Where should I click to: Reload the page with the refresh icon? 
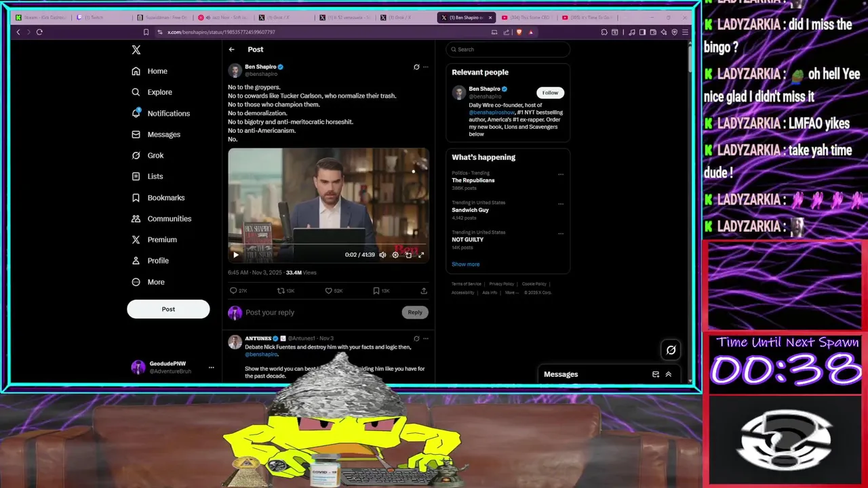coord(39,32)
